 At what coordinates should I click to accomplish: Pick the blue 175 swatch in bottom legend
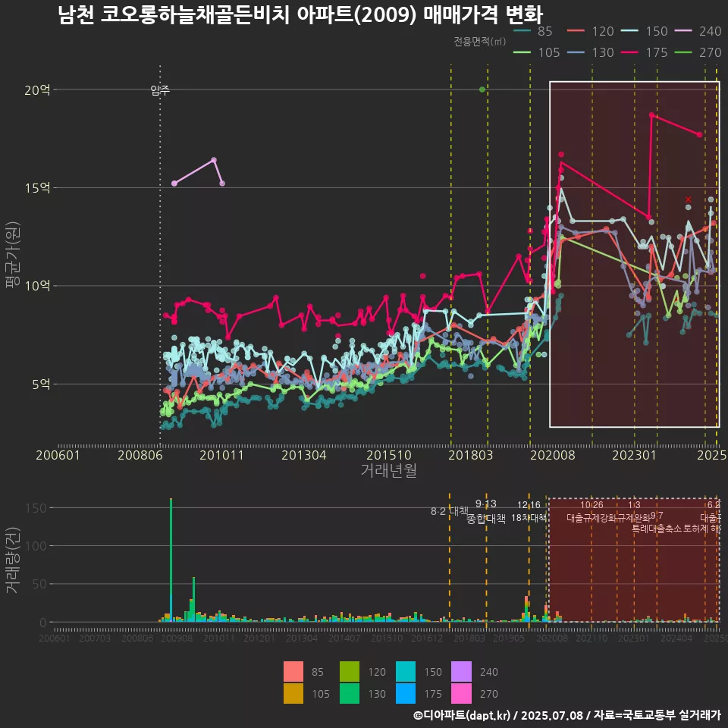pyautogui.click(x=406, y=693)
